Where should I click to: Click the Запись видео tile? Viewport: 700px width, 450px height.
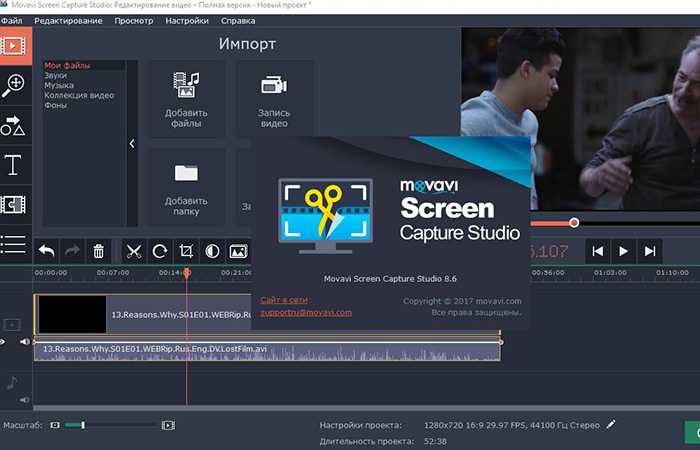(x=274, y=99)
